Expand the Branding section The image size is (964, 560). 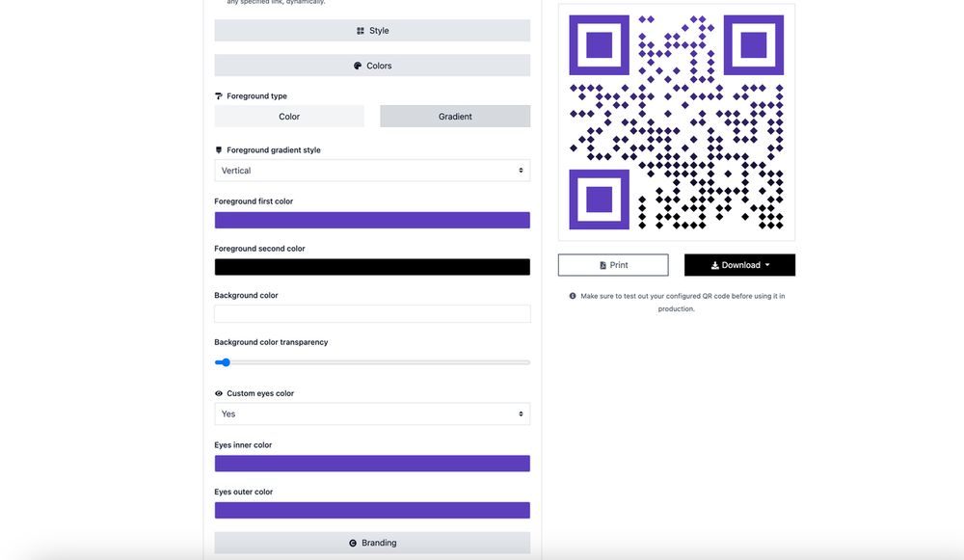tap(372, 542)
